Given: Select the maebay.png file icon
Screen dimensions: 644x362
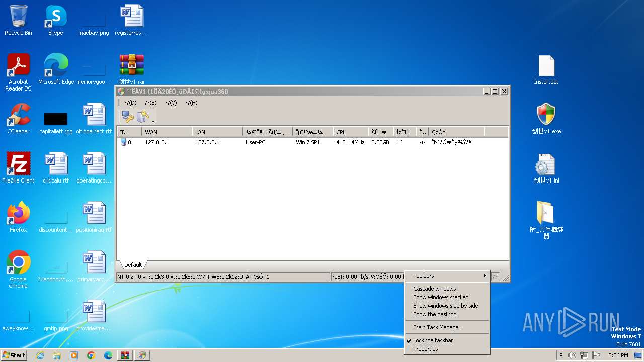Looking at the screenshot, I should tap(94, 23).
